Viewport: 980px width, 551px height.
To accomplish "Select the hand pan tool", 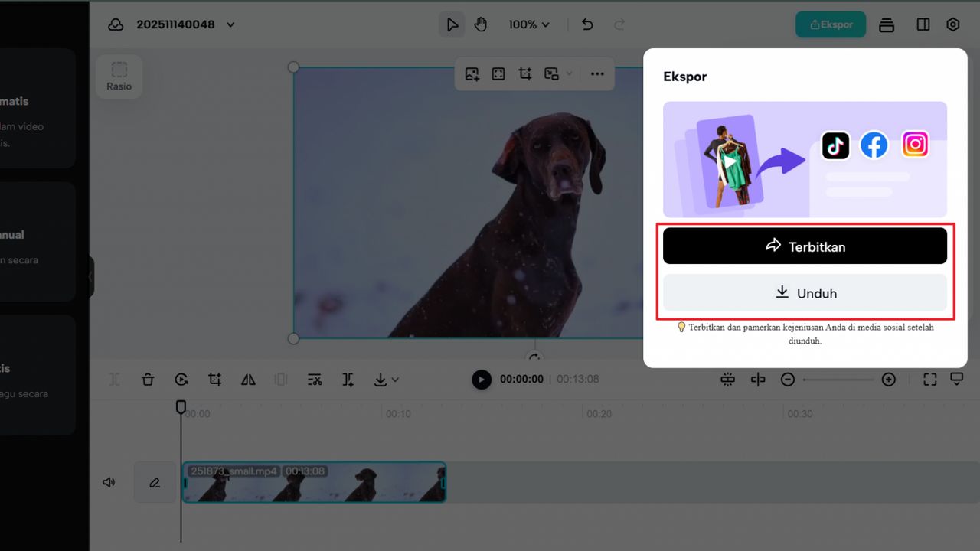I will coord(480,24).
